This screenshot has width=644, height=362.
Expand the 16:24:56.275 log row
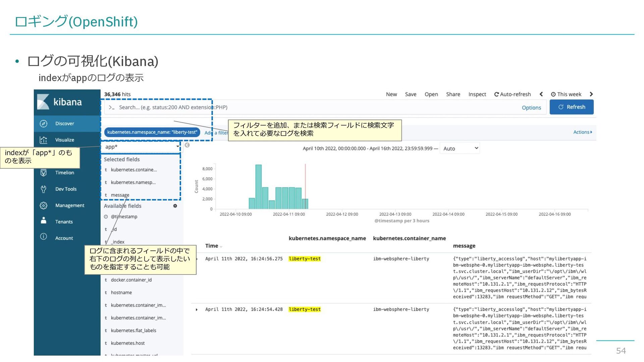197,259
